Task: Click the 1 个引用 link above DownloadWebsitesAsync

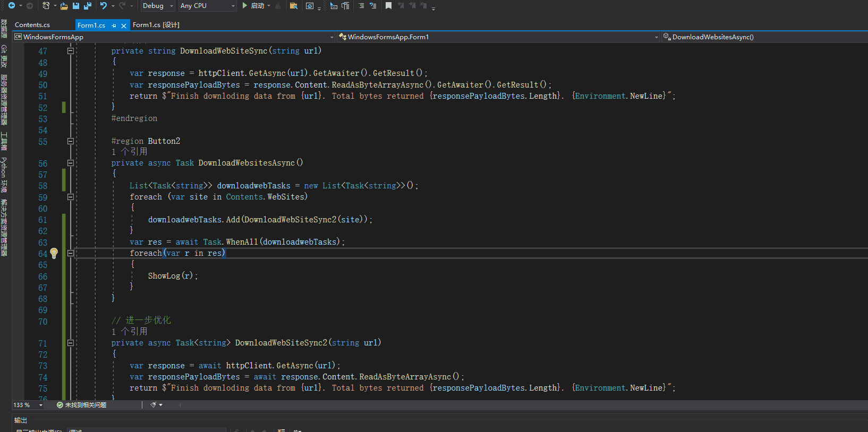Action: [x=129, y=152]
